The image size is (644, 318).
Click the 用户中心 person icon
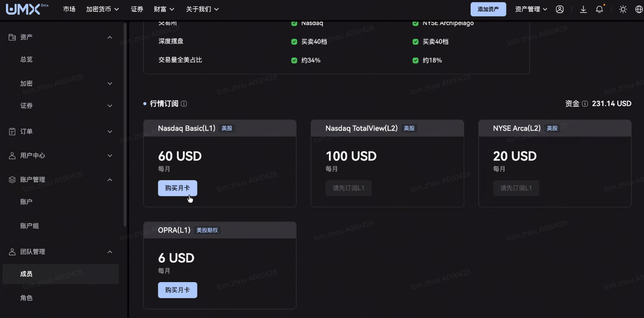[x=13, y=156]
